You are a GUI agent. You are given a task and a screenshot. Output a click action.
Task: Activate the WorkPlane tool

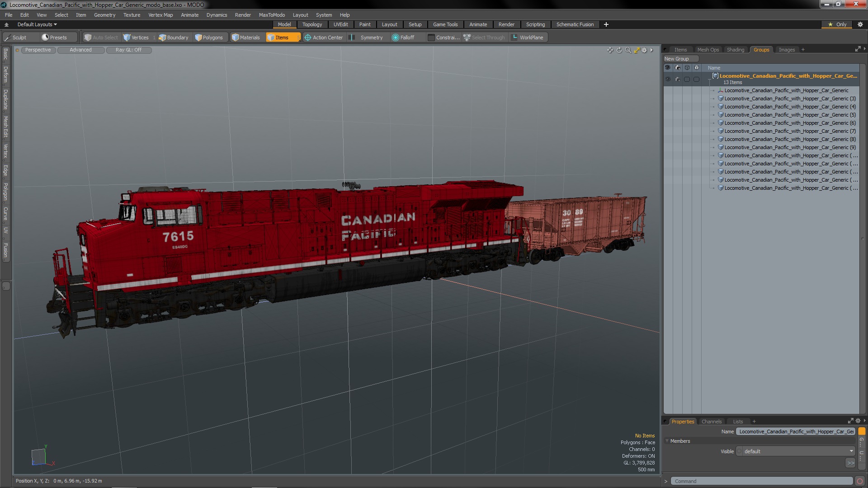(x=527, y=38)
